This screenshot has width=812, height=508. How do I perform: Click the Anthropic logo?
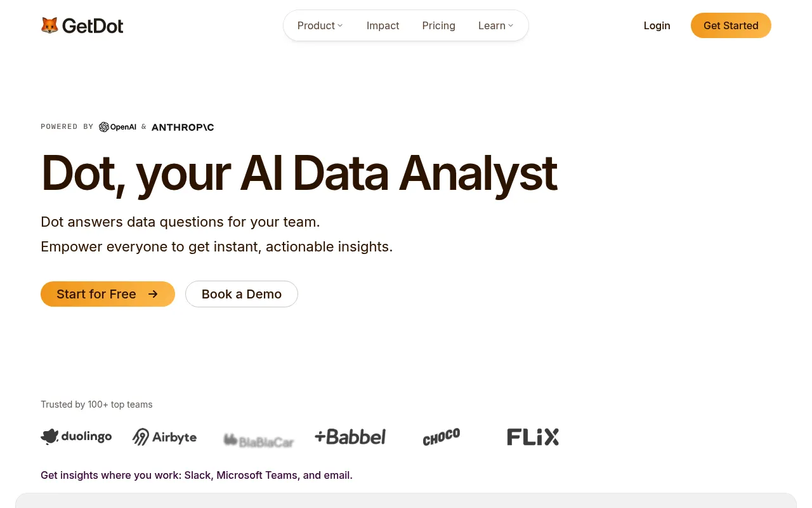[183, 127]
